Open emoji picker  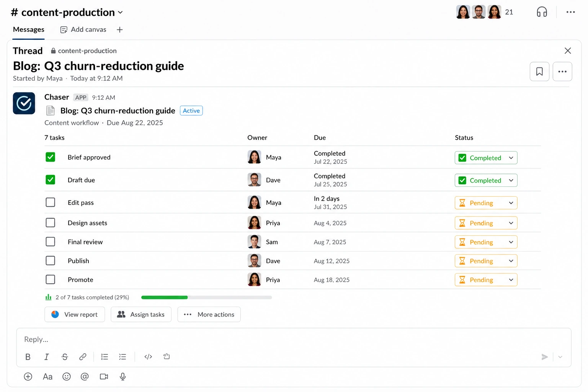pyautogui.click(x=67, y=377)
